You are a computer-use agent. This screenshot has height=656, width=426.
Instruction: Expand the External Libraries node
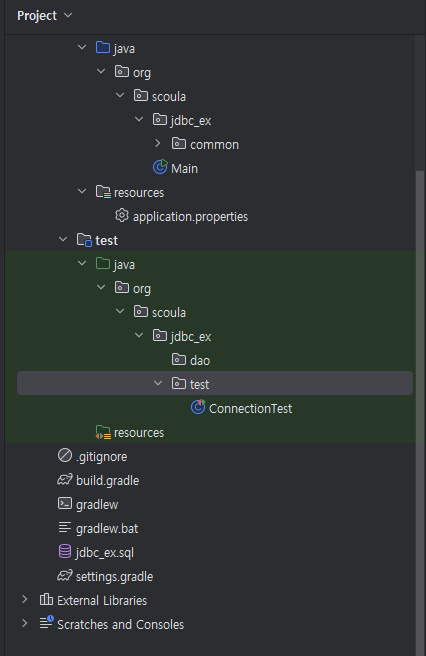[25, 600]
